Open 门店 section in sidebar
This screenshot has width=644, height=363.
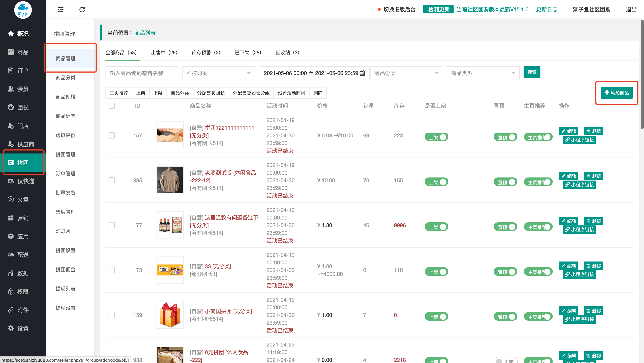coord(23,126)
